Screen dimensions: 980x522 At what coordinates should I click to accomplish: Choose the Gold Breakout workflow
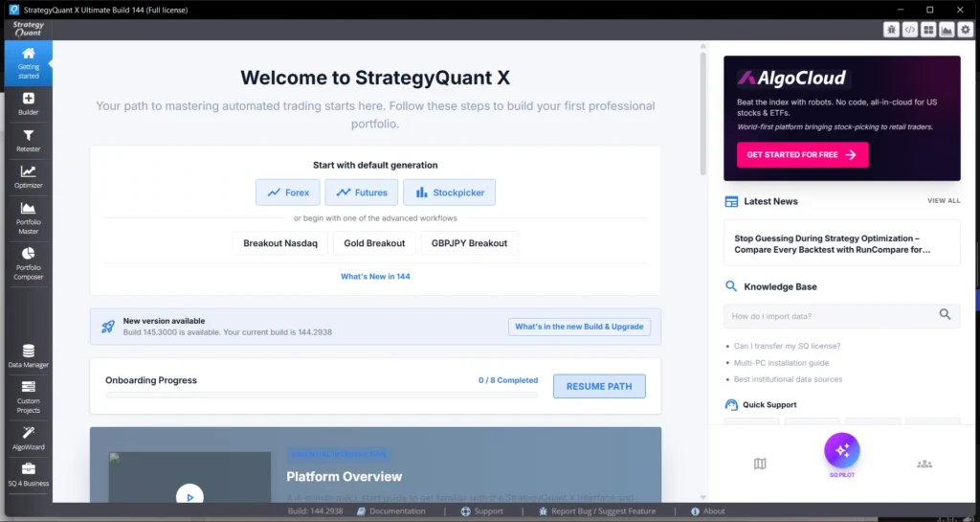[x=374, y=243]
